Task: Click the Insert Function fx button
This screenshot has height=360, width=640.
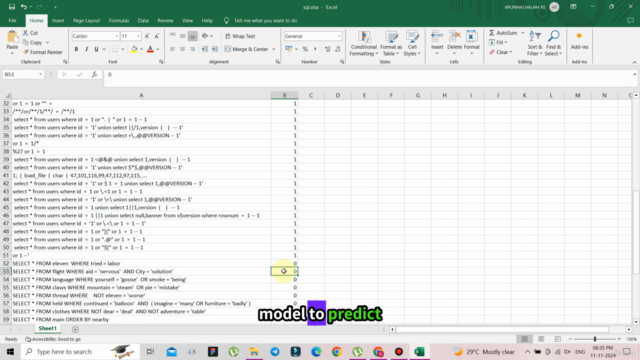Action: pos(94,74)
